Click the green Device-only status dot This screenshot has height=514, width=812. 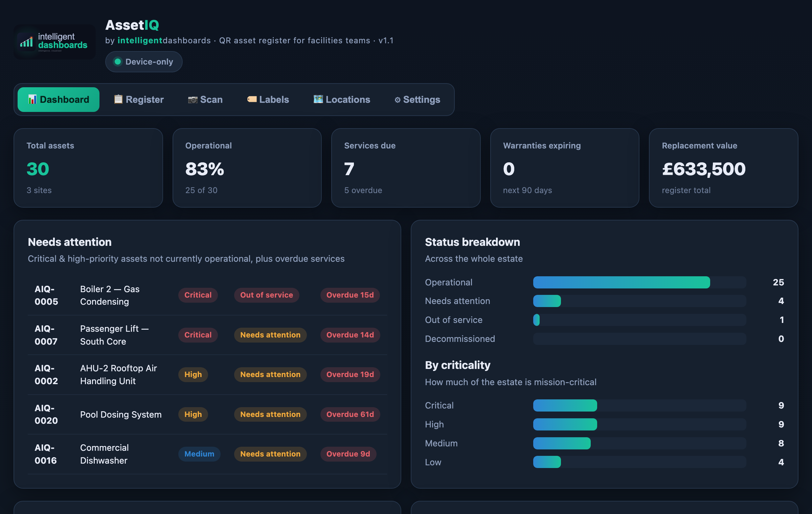pyautogui.click(x=118, y=62)
